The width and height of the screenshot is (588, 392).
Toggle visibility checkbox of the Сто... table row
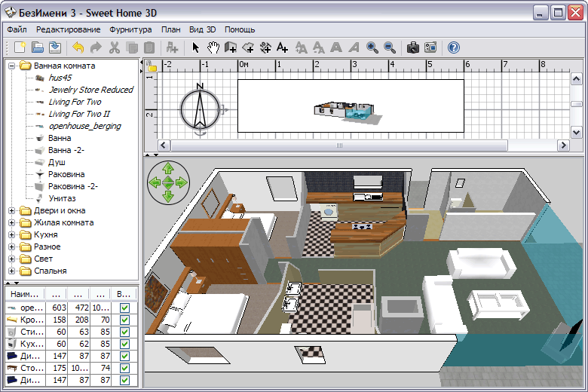[124, 368]
